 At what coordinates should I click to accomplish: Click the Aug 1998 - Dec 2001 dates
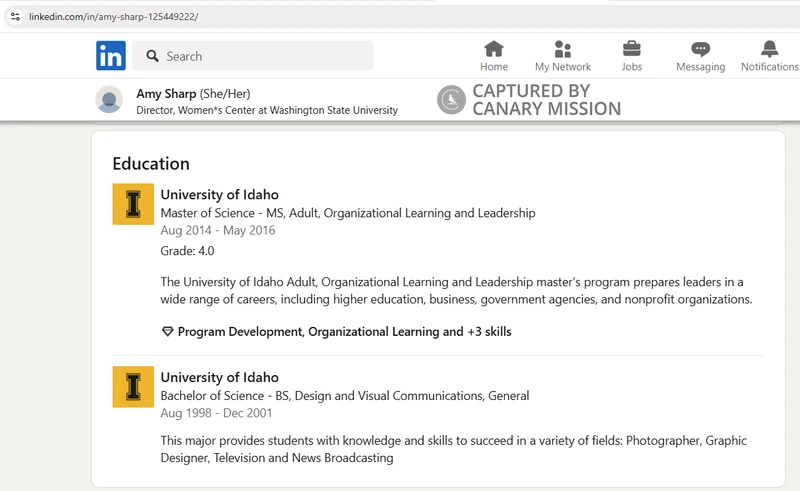coord(216,413)
